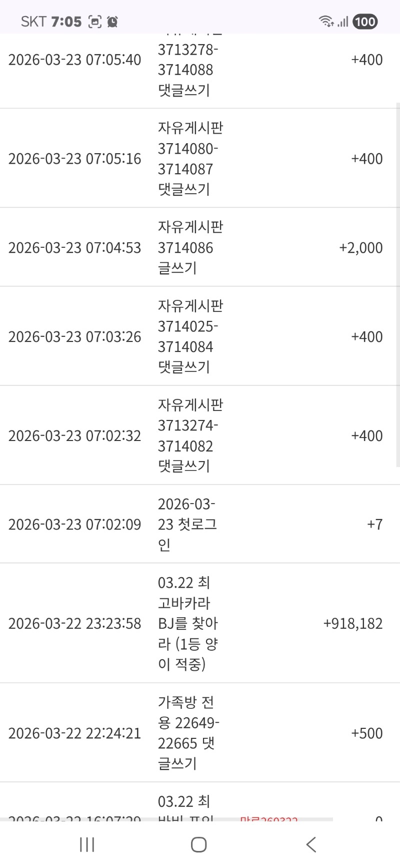Tap the screen capture status icon
400x868 pixels.
click(95, 22)
